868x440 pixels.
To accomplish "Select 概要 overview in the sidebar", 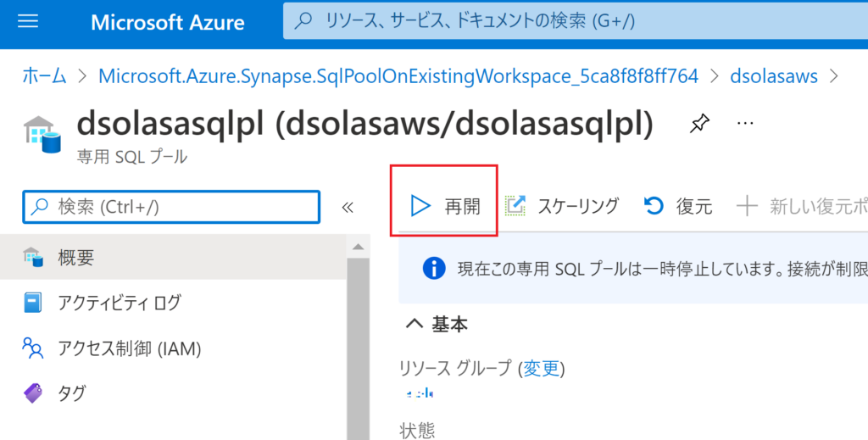I will (x=76, y=258).
